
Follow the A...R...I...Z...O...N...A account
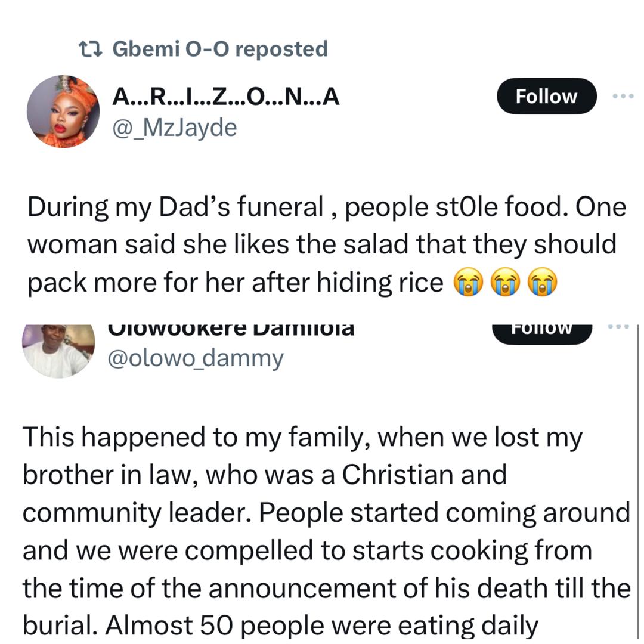[546, 96]
